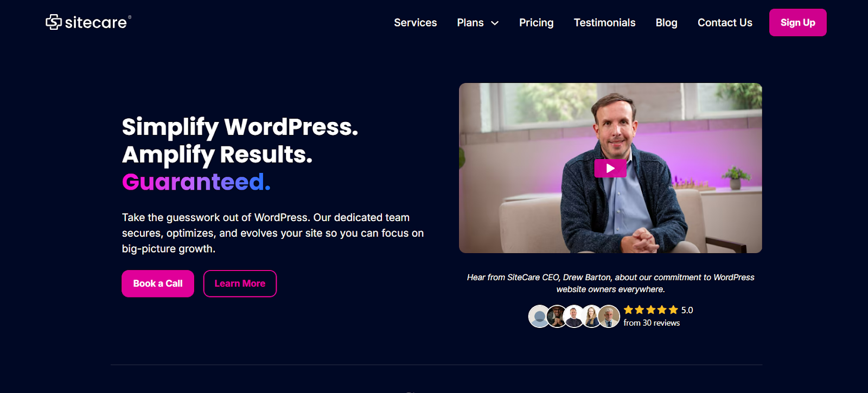Click the SiteCare logo icon

pyautogui.click(x=54, y=22)
